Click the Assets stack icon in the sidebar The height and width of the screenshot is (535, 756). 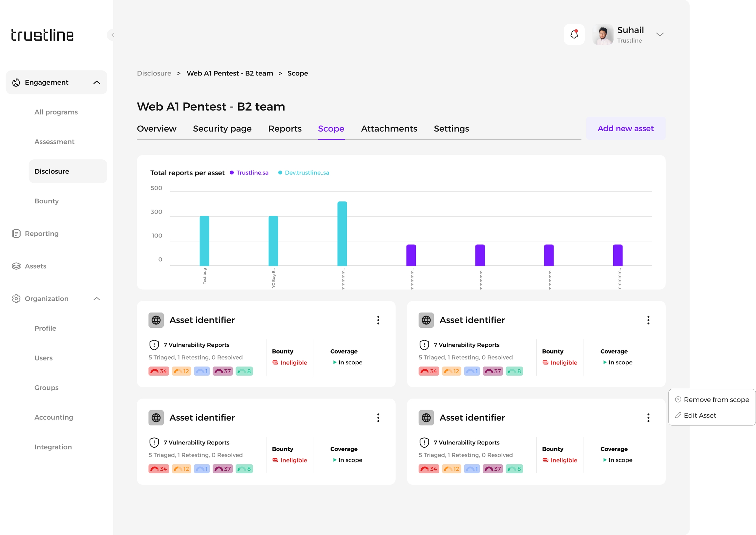tap(16, 266)
